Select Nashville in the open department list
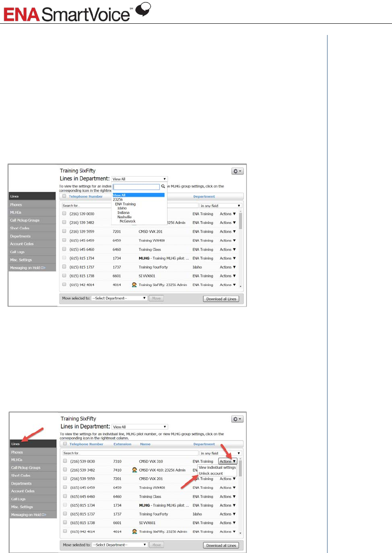The width and height of the screenshot is (392, 553). pyautogui.click(x=124, y=217)
